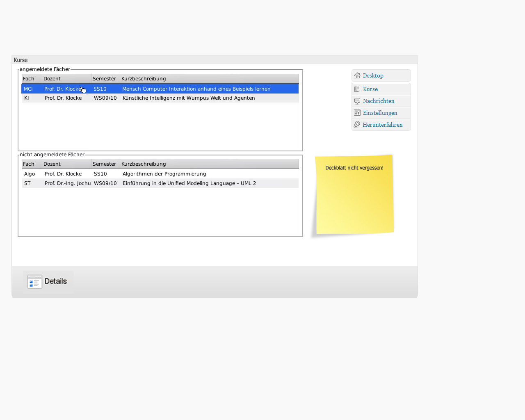Click the Details list icon
This screenshot has width=525, height=420.
[34, 282]
